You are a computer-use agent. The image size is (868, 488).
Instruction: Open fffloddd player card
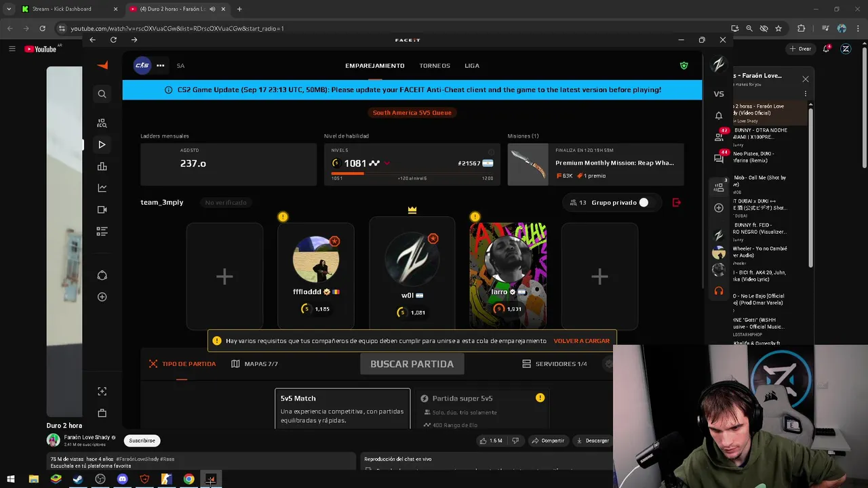[x=315, y=276]
